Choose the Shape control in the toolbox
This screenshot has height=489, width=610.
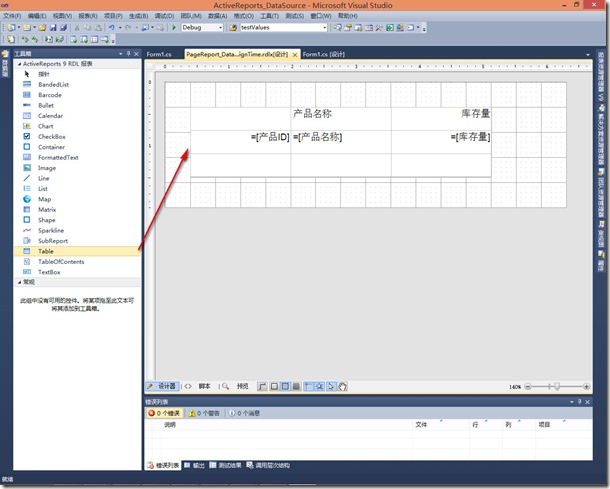pos(77,220)
